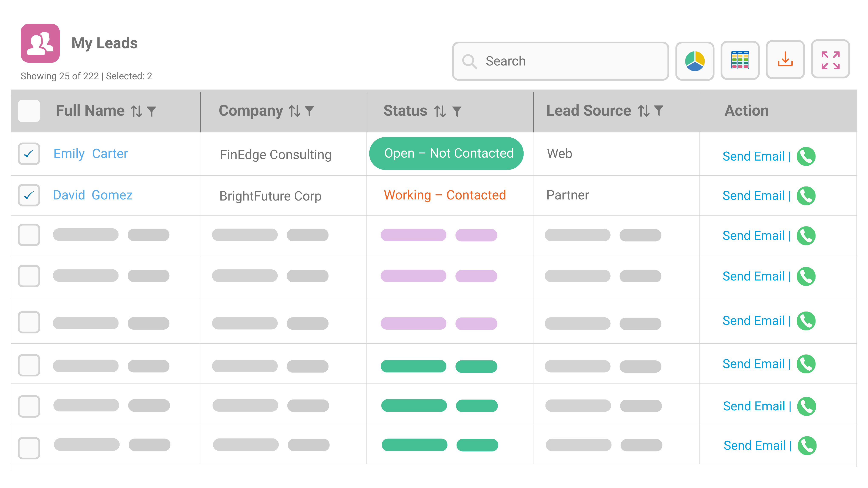Toggle the select-all checkbox in header

(x=29, y=111)
